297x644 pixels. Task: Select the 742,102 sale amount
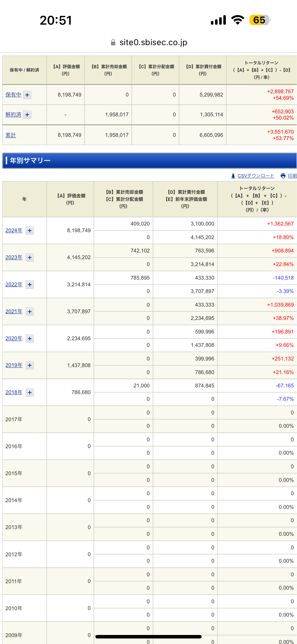(x=140, y=251)
